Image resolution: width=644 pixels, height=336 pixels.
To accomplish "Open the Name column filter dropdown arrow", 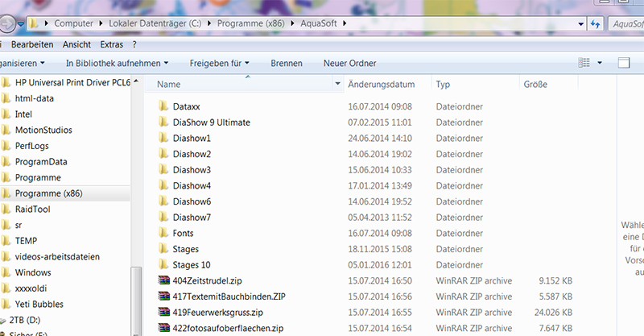I will 337,84.
